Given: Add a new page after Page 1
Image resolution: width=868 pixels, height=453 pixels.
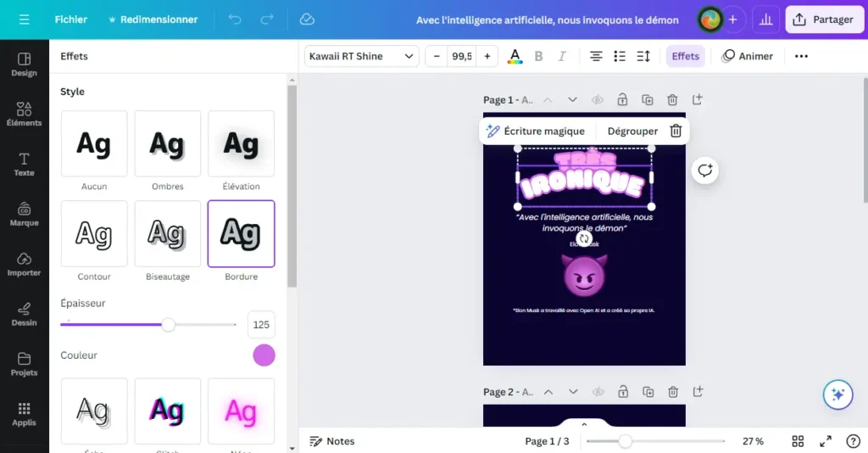Looking at the screenshot, I should (x=697, y=100).
